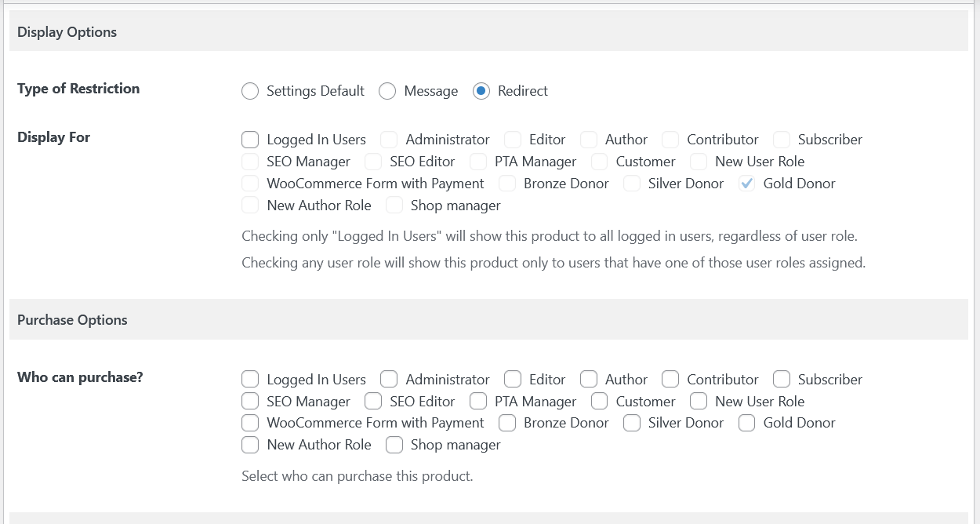Check New Author Role for Who can purchase

point(250,445)
